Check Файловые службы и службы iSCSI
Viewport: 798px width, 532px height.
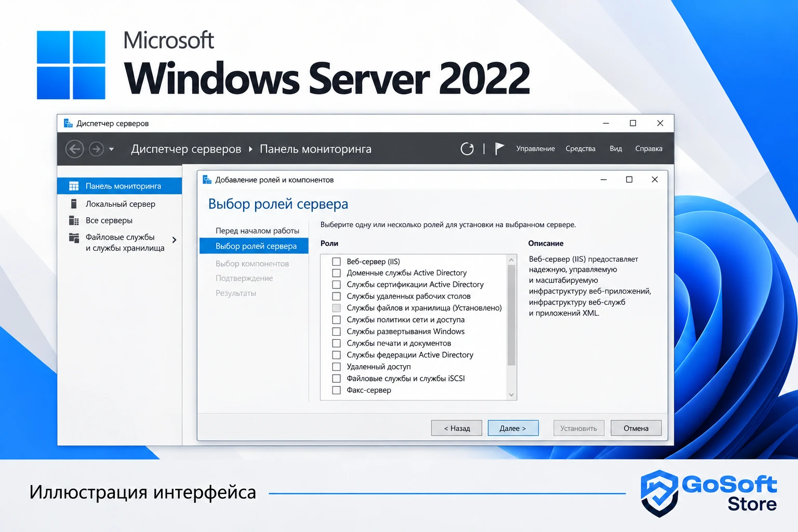tap(336, 378)
